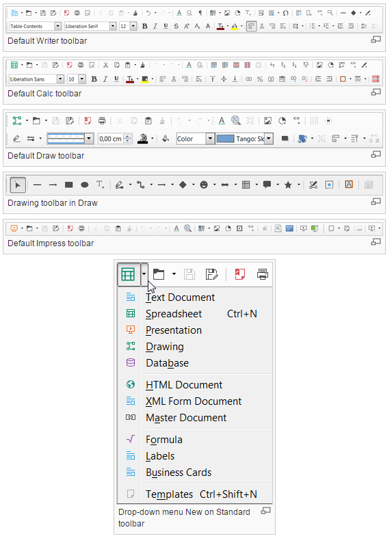392x545 pixels.
Task: Click the star shapes tool in Drawing toolbar
Action: coord(288,185)
